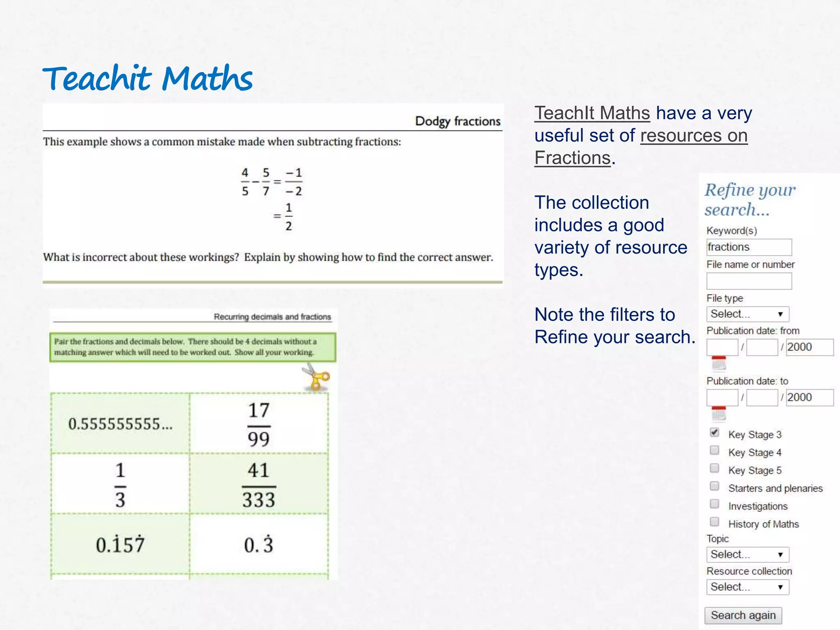This screenshot has height=630, width=840.
Task: Click the 'Refine your search...' heading
Action: tap(750, 199)
